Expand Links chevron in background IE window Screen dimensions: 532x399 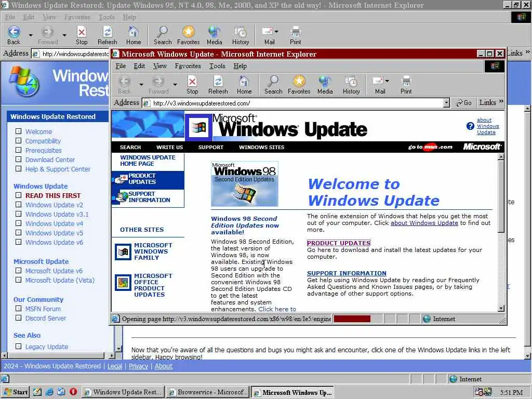528,52
